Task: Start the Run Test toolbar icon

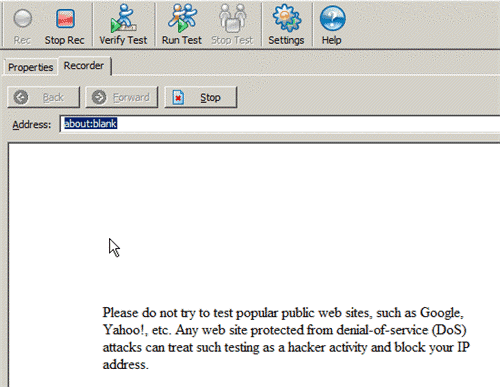Action: (x=182, y=18)
